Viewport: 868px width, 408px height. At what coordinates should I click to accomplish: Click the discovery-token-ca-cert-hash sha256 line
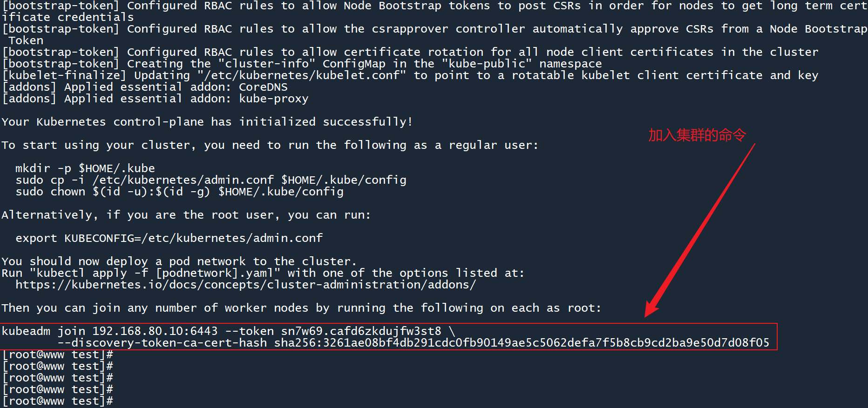[x=413, y=343]
